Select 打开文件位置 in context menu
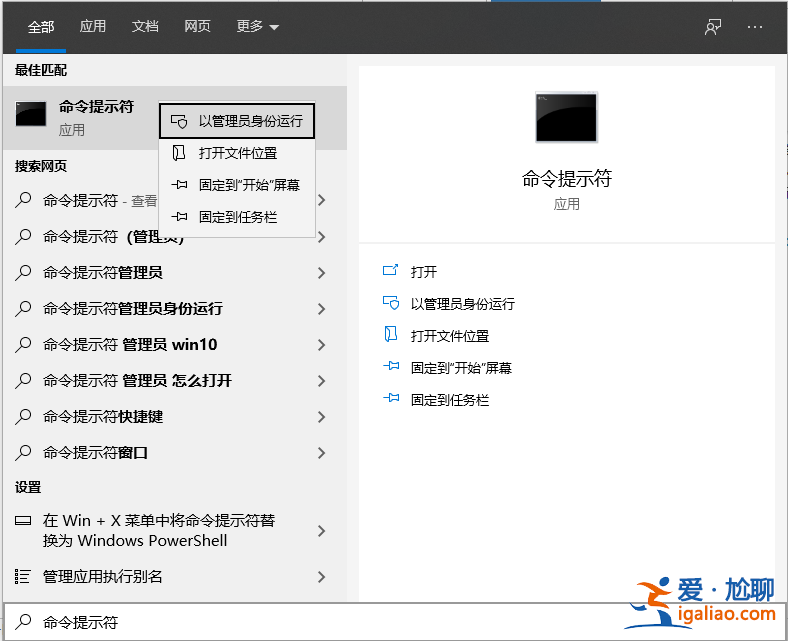This screenshot has width=788, height=641. [x=237, y=153]
